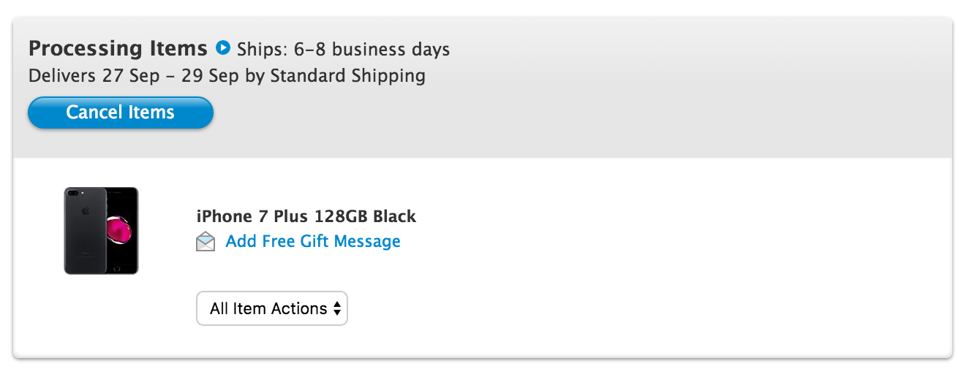Image resolution: width=980 pixels, height=377 pixels.
Task: Click the word 'Black' in the product name
Action: point(394,216)
